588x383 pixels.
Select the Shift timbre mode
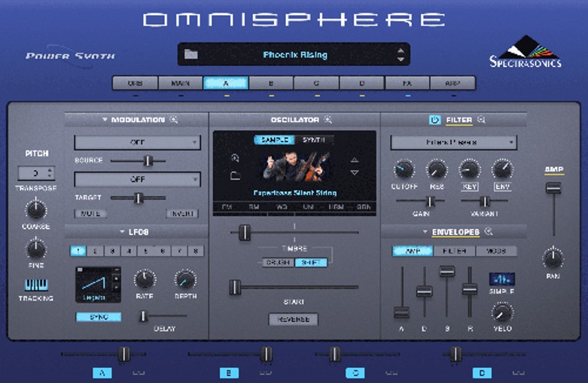(311, 263)
